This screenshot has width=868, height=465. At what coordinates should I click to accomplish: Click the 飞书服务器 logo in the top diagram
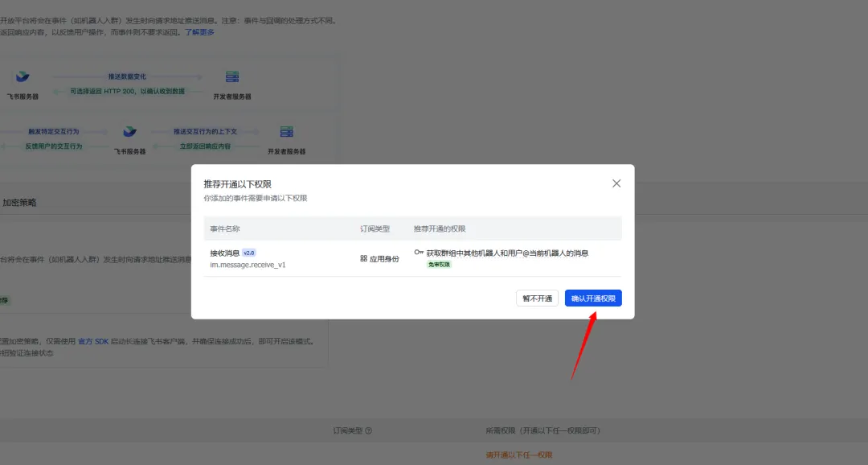(x=23, y=76)
